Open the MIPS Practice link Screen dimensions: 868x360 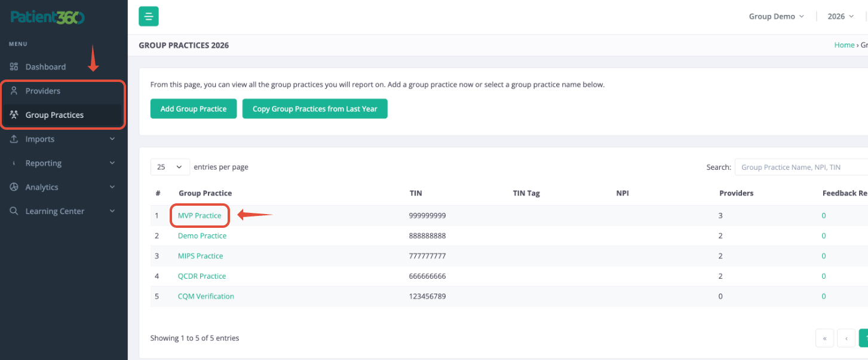200,256
